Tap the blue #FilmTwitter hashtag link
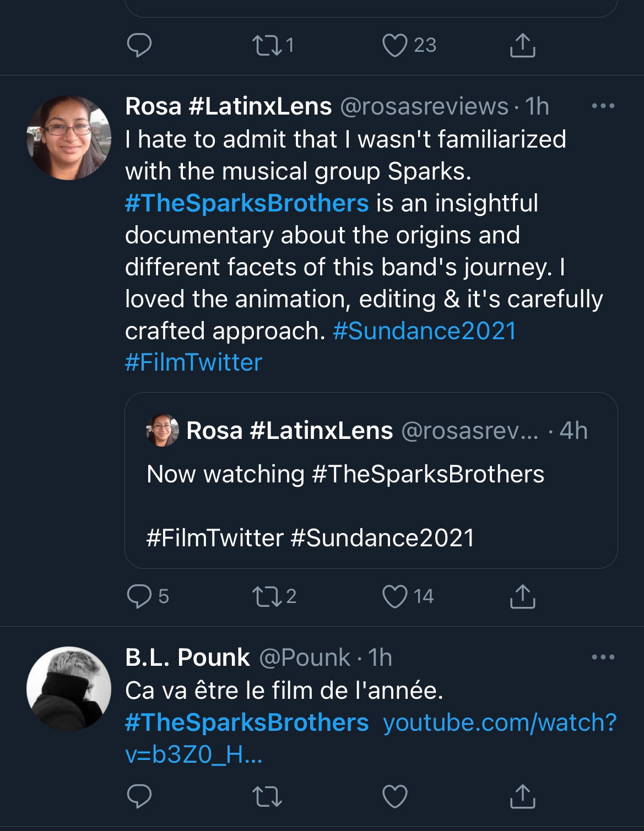 click(x=193, y=362)
